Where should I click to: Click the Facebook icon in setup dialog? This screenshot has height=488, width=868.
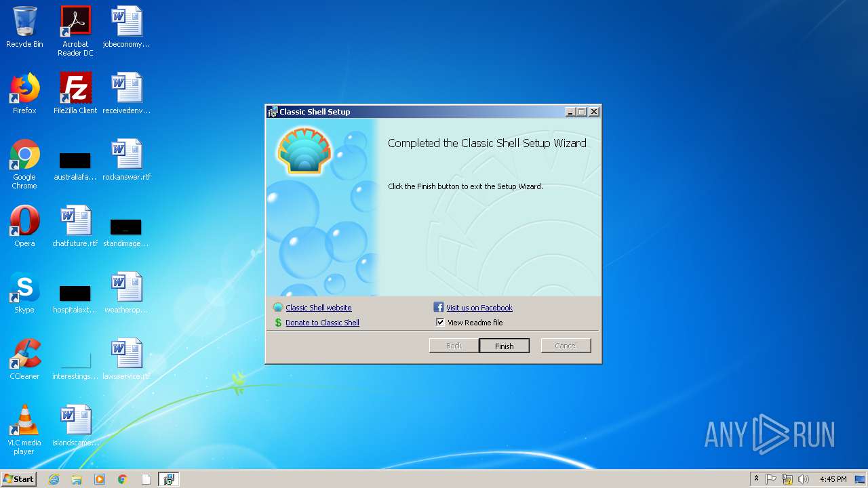[438, 307]
